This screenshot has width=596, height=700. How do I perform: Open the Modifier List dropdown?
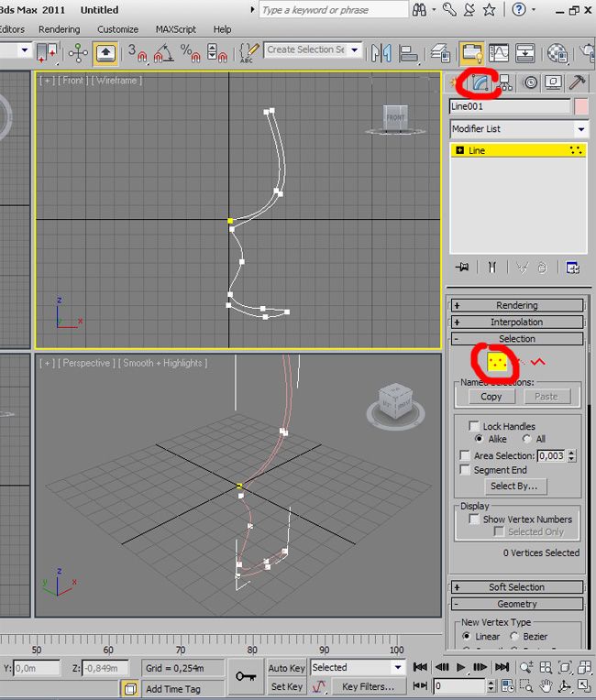click(x=580, y=129)
